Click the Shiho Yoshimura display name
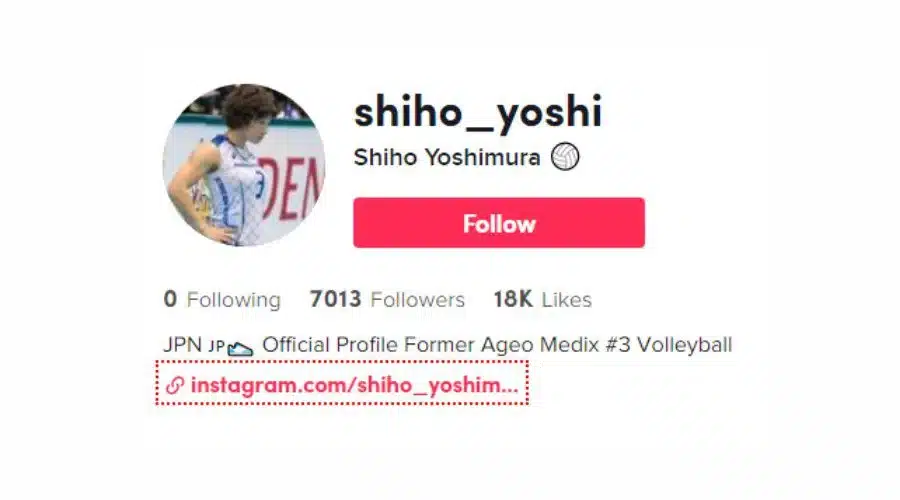The height and width of the screenshot is (500, 900). (x=447, y=157)
